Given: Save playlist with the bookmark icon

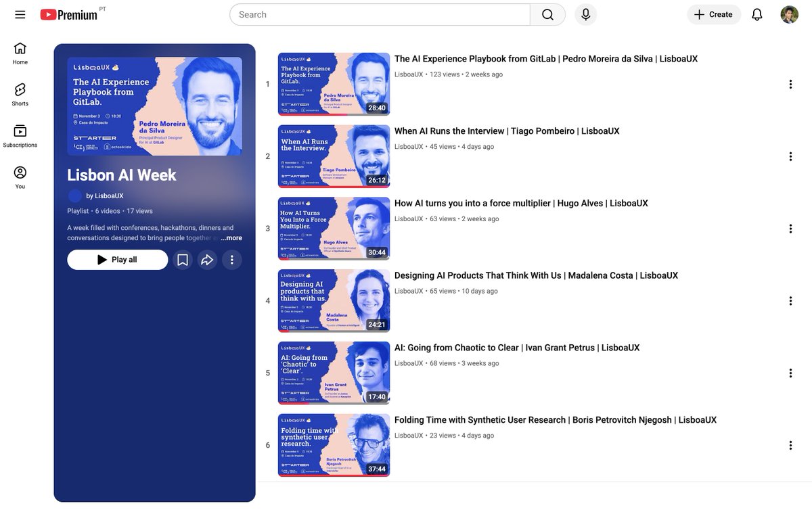Looking at the screenshot, I should pyautogui.click(x=183, y=260).
